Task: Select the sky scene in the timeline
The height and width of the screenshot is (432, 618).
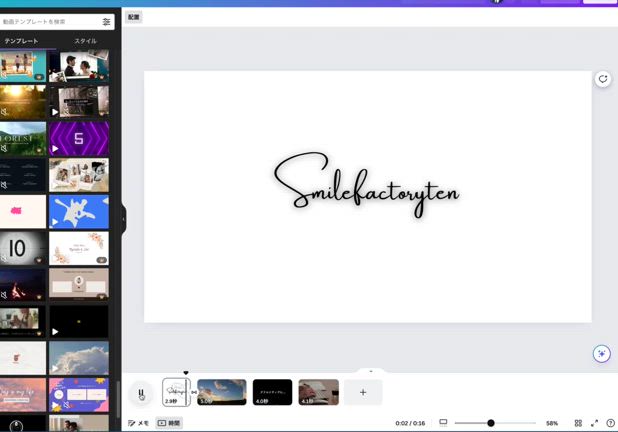Action: 222,392
